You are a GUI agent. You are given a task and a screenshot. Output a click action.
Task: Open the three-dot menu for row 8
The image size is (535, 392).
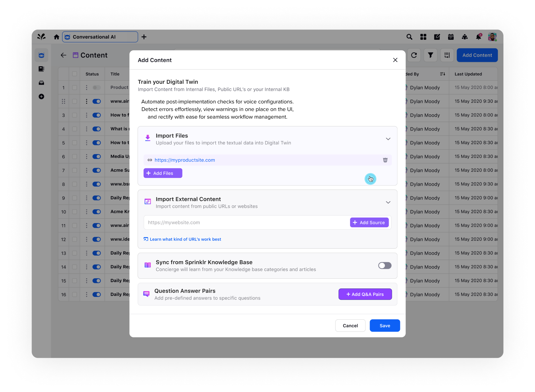87,184
